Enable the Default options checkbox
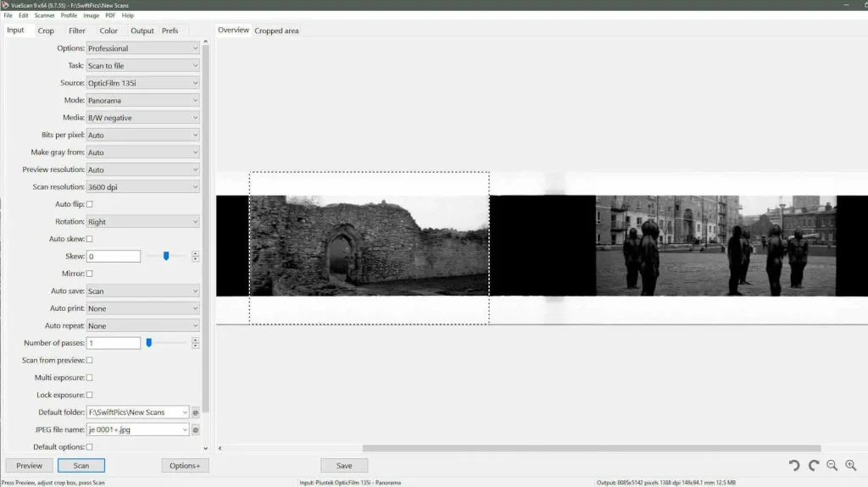The height and width of the screenshot is (487, 868). tap(89, 446)
